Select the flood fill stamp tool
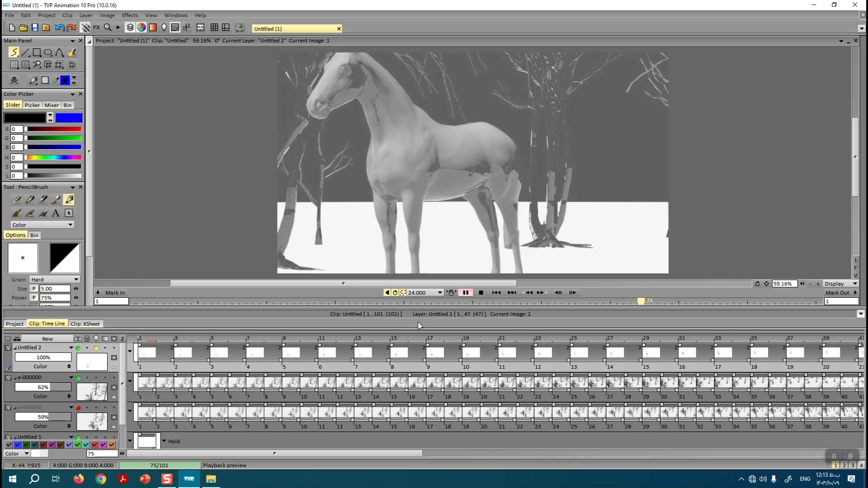This screenshot has width=868, height=488. (x=71, y=52)
